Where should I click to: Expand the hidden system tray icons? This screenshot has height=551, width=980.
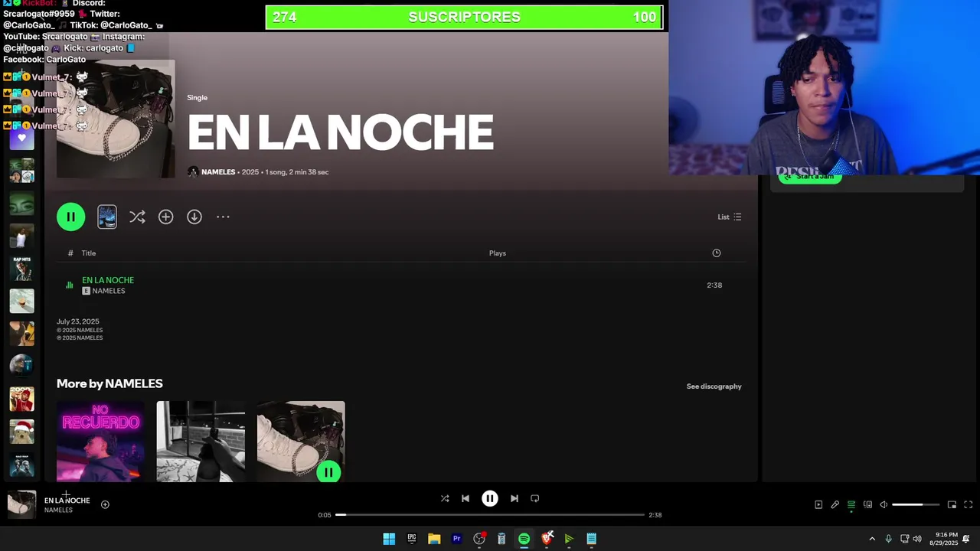[871, 539]
